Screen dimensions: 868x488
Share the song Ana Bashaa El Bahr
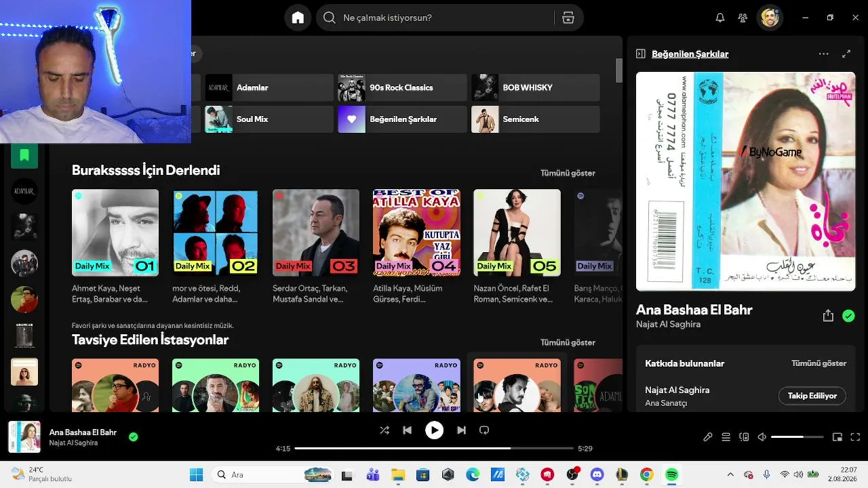[x=828, y=316]
